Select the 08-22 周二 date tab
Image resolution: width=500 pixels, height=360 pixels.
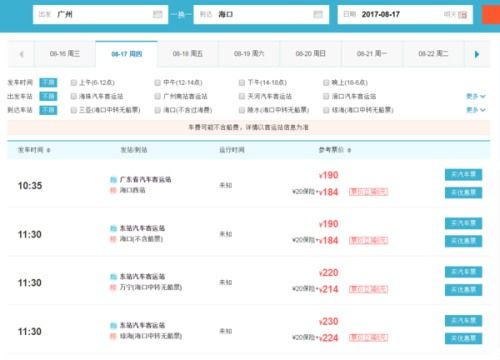pos(433,54)
